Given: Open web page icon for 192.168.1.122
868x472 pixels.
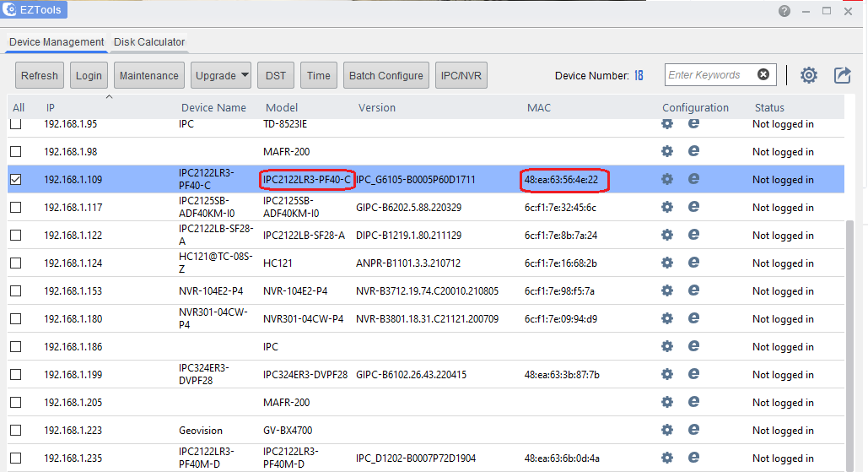Looking at the screenshot, I should [x=693, y=234].
